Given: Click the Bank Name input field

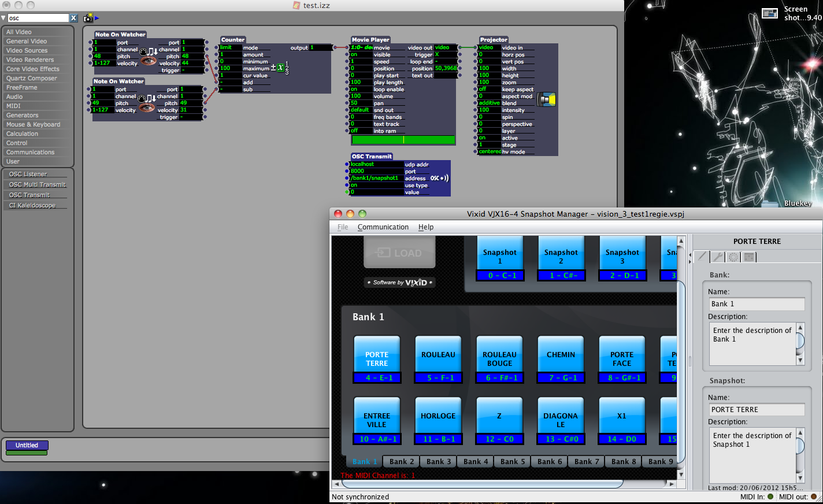Looking at the screenshot, I should (x=757, y=304).
